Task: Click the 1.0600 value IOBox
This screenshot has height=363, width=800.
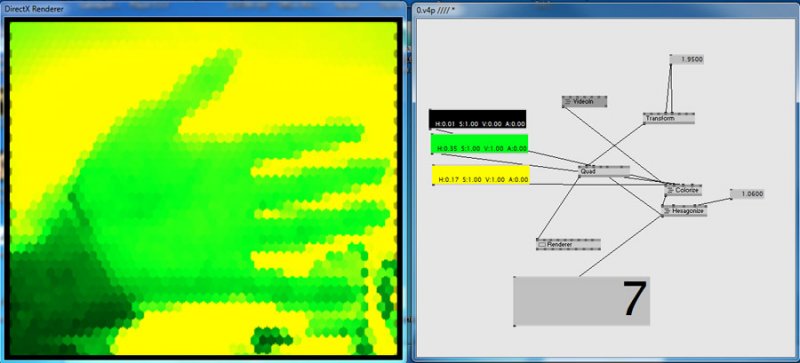Action: [748, 194]
